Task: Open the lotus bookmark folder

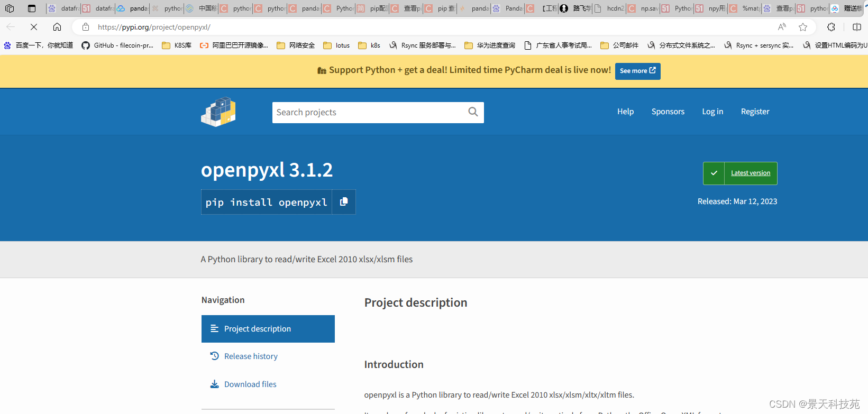Action: [x=336, y=45]
